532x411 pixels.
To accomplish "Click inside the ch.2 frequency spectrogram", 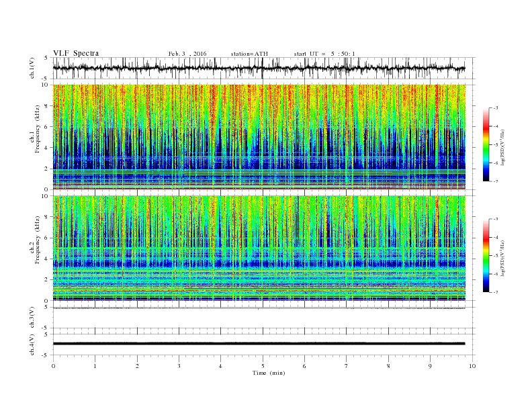I will [x=259, y=248].
